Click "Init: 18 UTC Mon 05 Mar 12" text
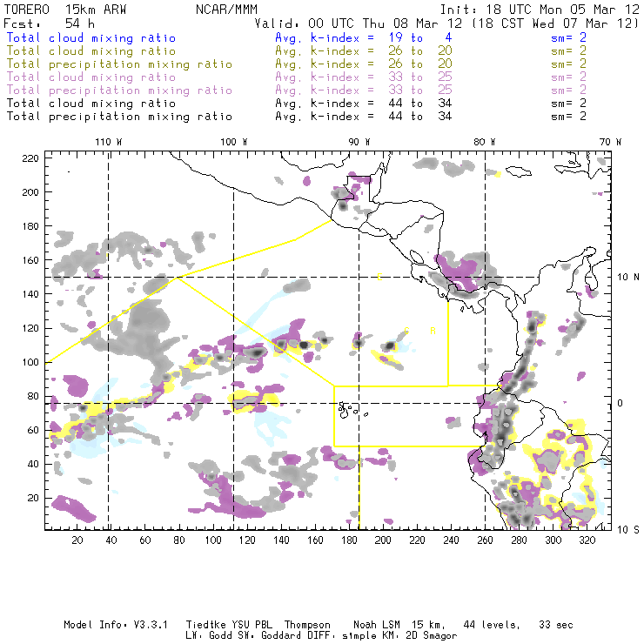 pos(540,10)
